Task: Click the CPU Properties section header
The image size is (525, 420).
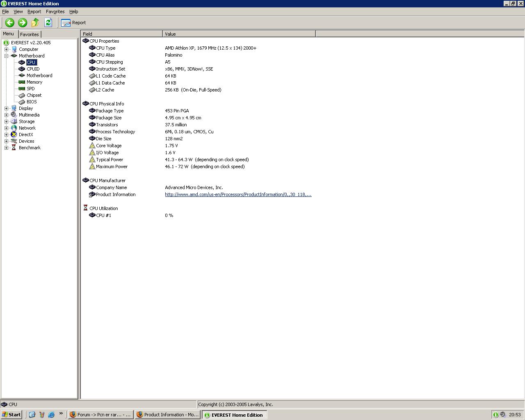Action: (104, 41)
